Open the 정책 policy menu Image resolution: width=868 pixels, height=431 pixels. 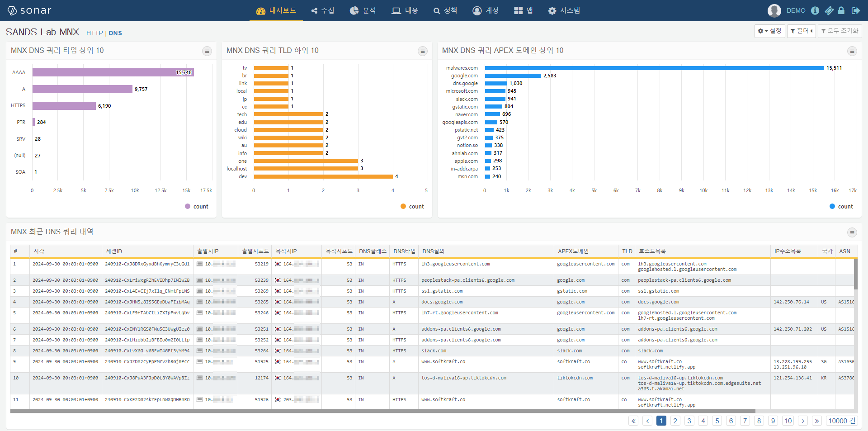pyautogui.click(x=445, y=10)
